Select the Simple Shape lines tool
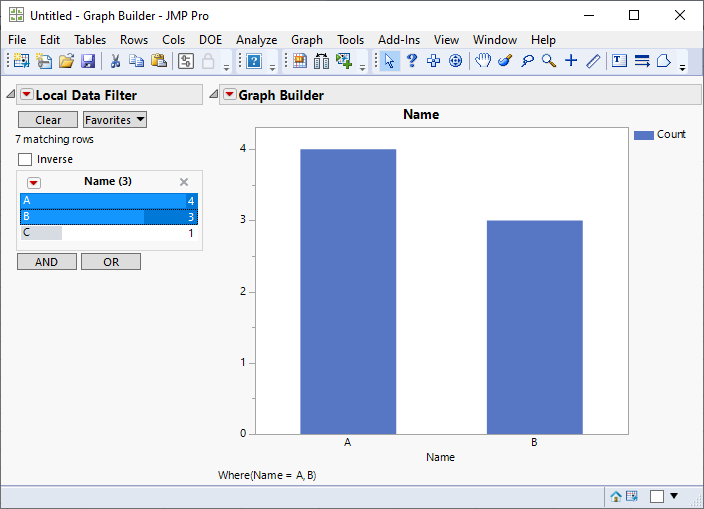The width and height of the screenshot is (704, 509). click(642, 61)
